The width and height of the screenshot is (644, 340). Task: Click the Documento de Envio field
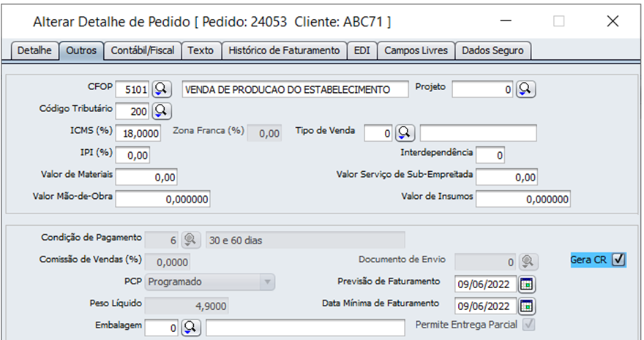pyautogui.click(x=485, y=262)
